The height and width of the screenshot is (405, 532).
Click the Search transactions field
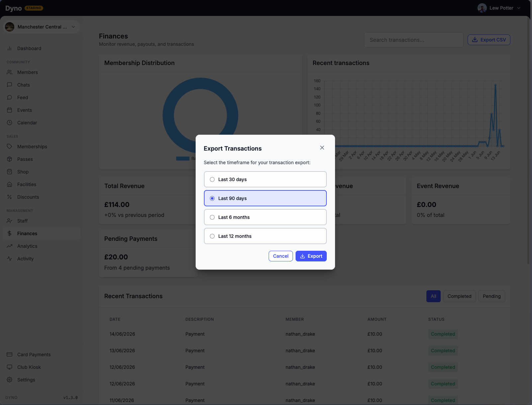[413, 40]
